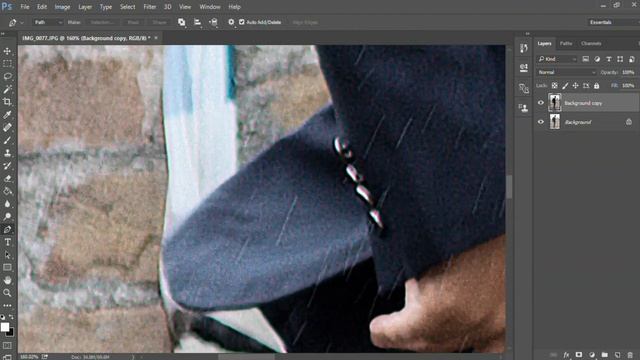This screenshot has width=640, height=360.
Task: Switch to the Channels tab
Action: [x=591, y=43]
